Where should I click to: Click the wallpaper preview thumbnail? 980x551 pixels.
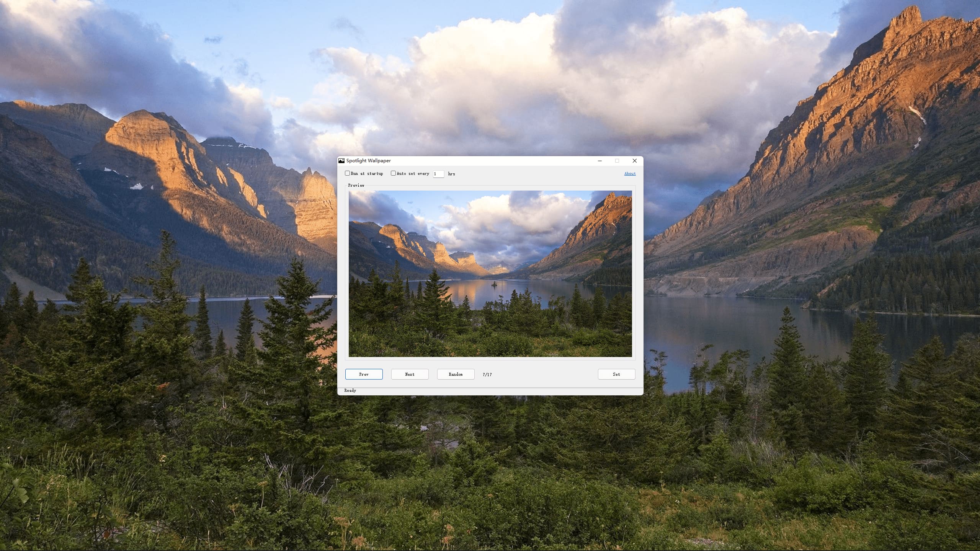point(490,274)
